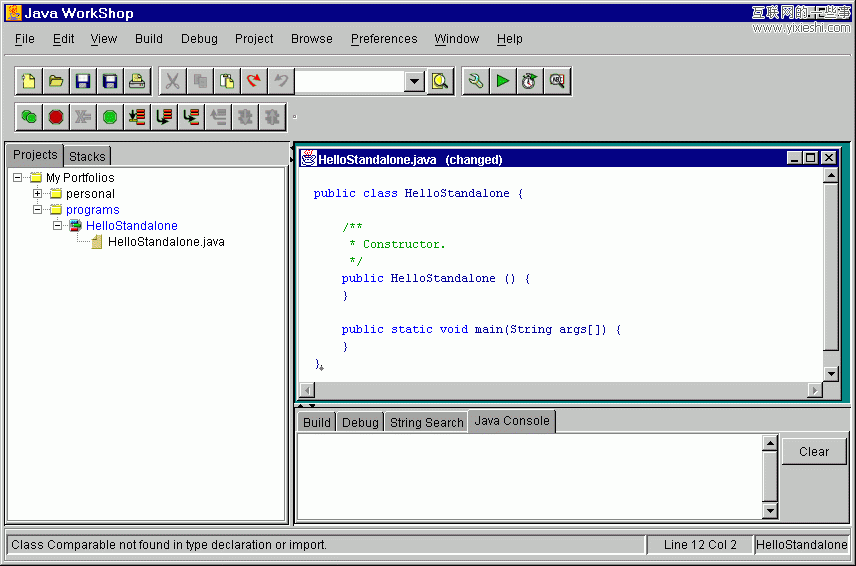Click the magnifier search icon
This screenshot has width=856, height=566.
[x=440, y=82]
